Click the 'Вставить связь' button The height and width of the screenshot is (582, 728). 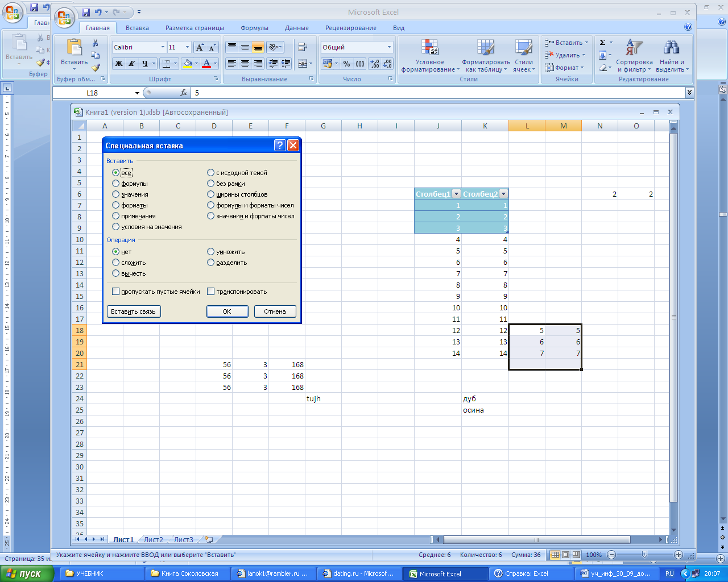pos(134,311)
